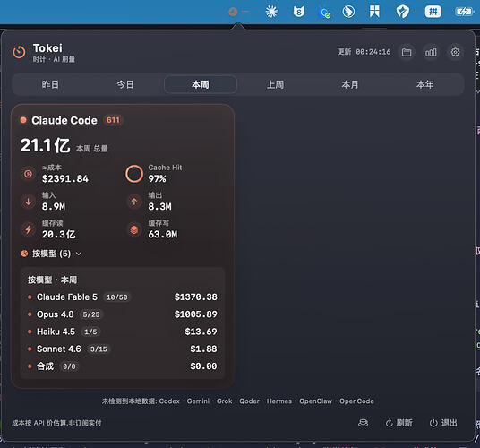Click the battery charging icon
This screenshot has width=480, height=448.
(465, 12)
